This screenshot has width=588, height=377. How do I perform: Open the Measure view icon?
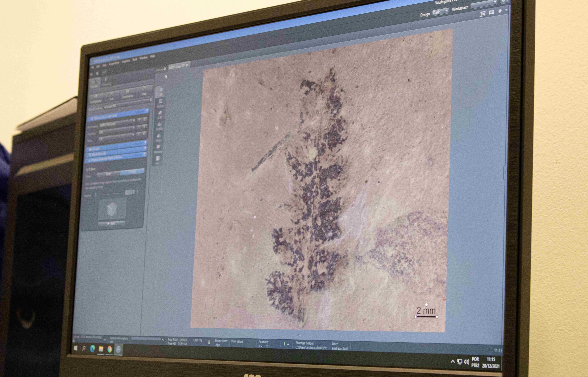(x=158, y=149)
